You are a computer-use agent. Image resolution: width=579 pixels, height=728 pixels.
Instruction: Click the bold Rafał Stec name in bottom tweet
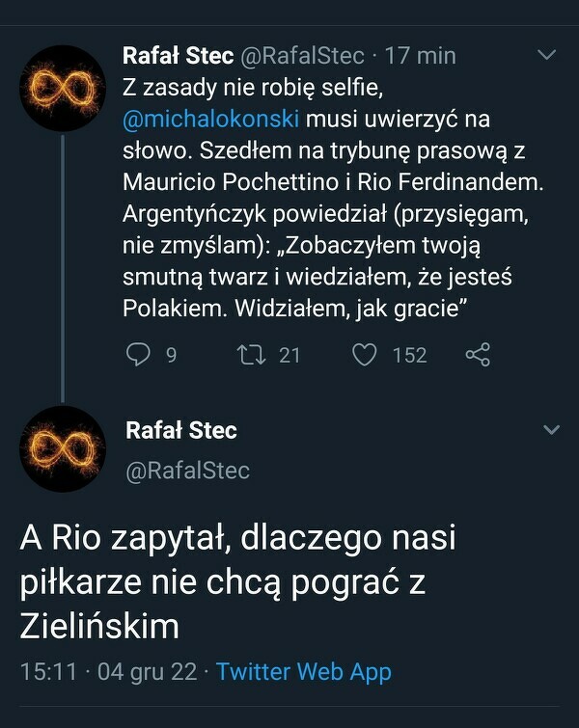point(181,430)
